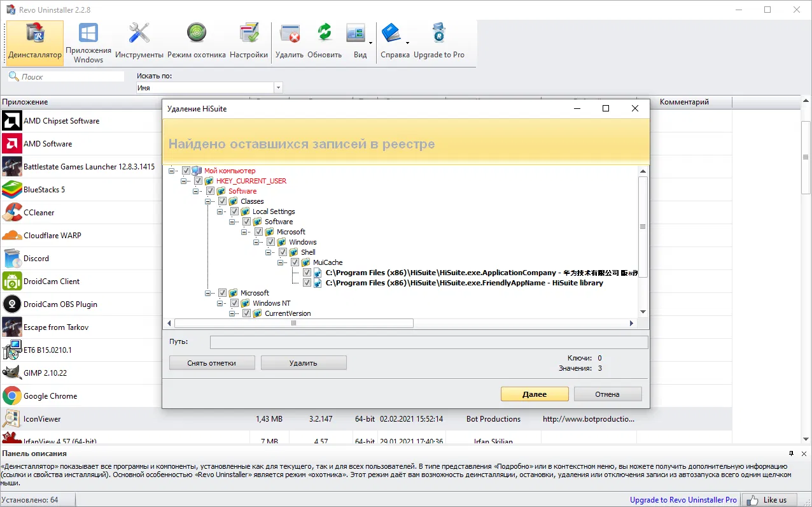Open the Вид view icon

tap(355, 32)
